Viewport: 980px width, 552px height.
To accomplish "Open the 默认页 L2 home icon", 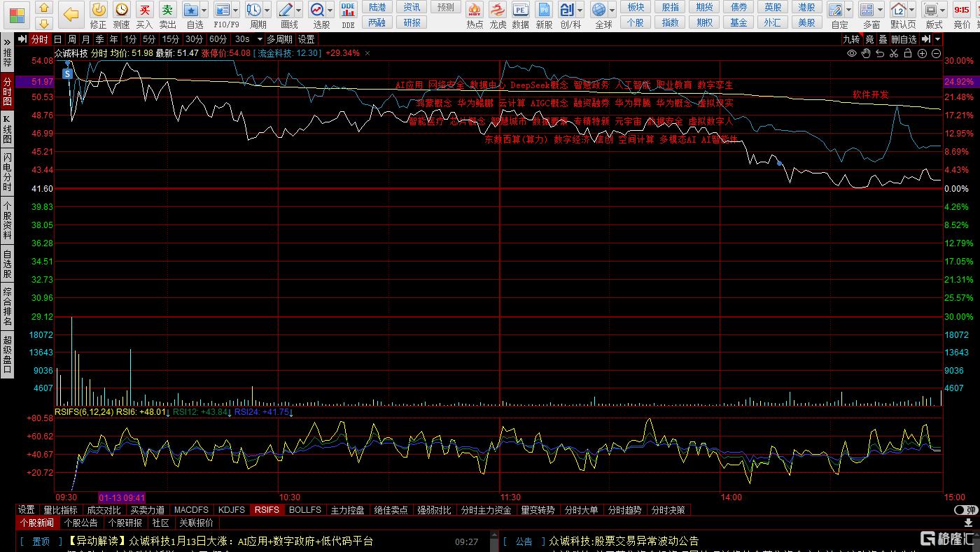I will 899,10.
